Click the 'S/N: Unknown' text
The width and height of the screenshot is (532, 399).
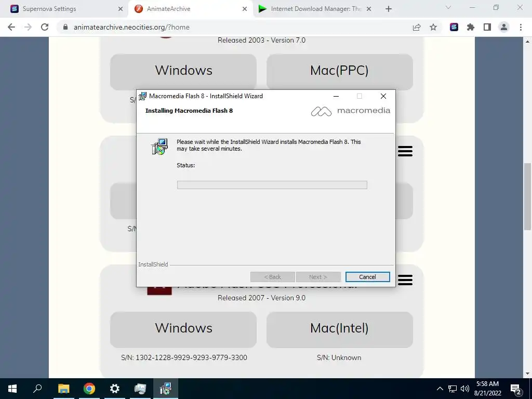click(339, 357)
